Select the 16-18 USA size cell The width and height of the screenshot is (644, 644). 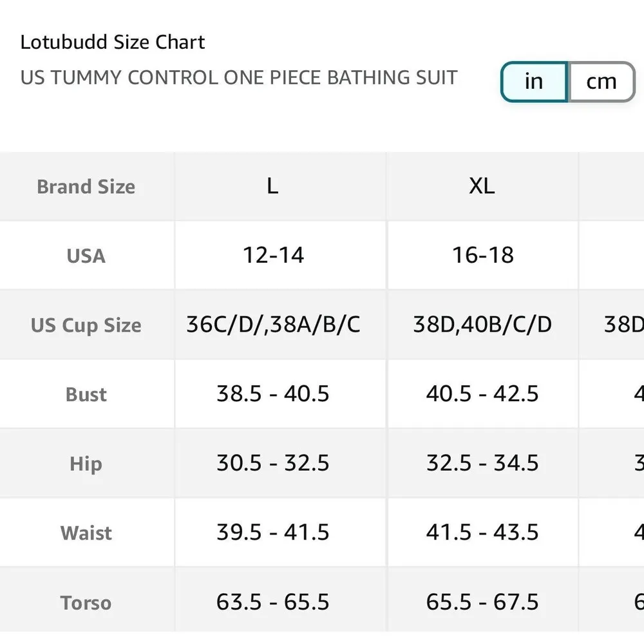click(x=482, y=255)
